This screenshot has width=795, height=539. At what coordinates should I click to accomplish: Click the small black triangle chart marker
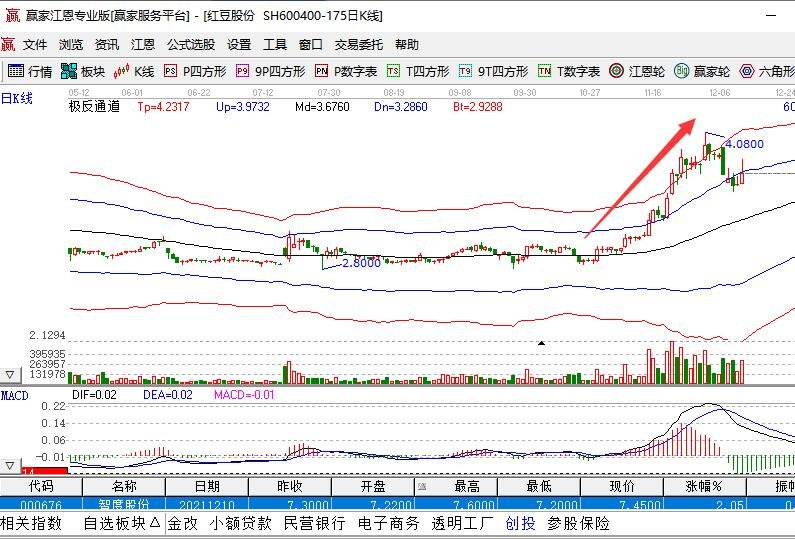point(541,343)
